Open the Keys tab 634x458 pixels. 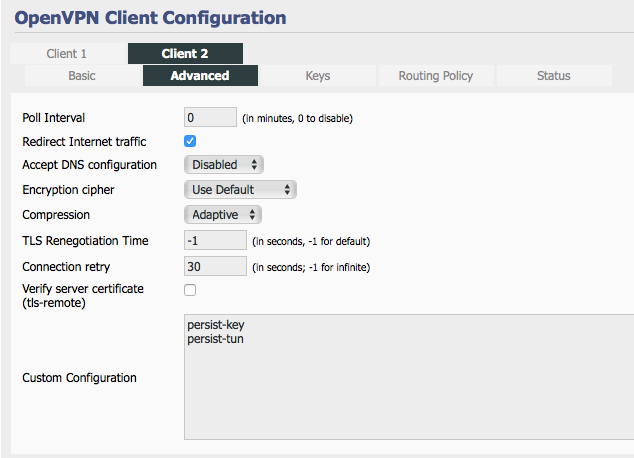(x=318, y=76)
